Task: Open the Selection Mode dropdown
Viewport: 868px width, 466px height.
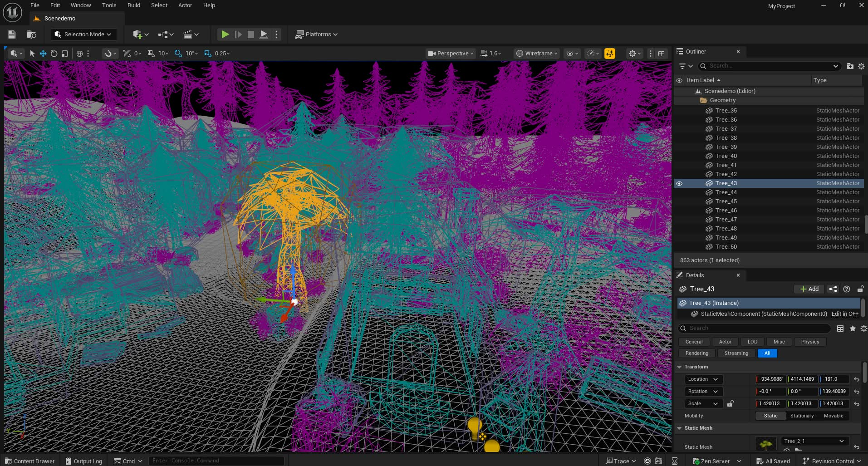Action: click(84, 34)
